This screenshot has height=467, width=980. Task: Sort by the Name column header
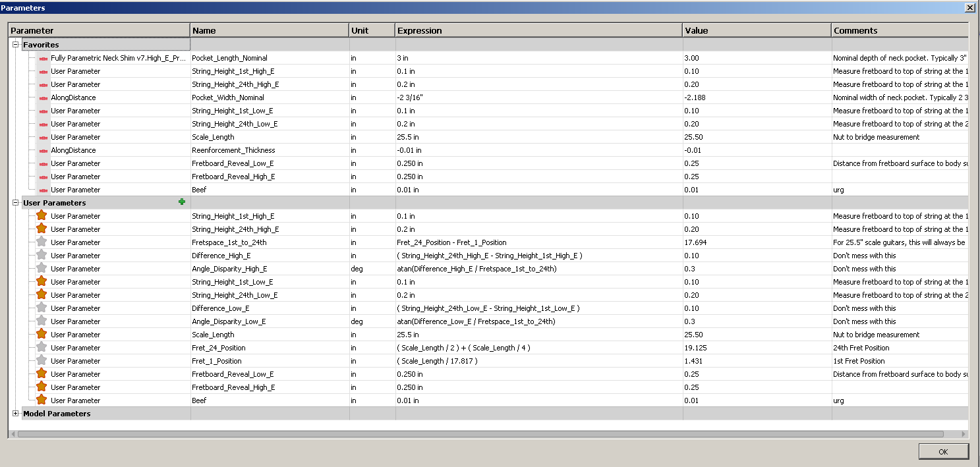click(x=270, y=30)
